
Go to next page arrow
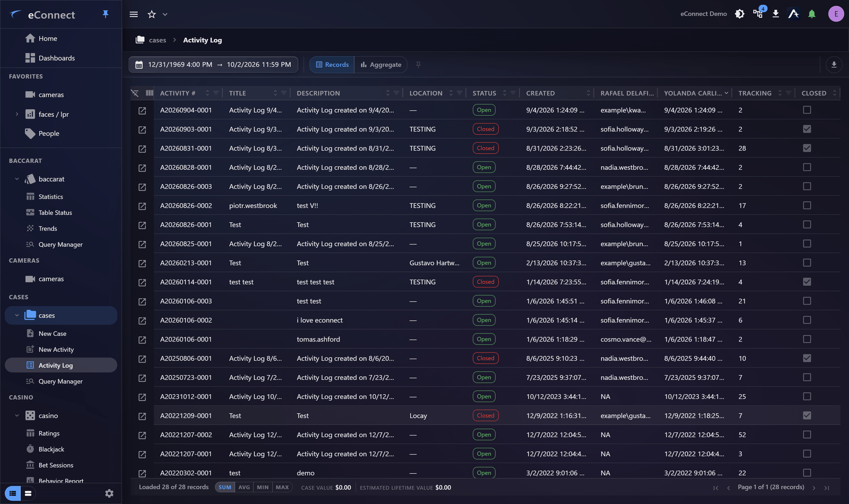(814, 488)
